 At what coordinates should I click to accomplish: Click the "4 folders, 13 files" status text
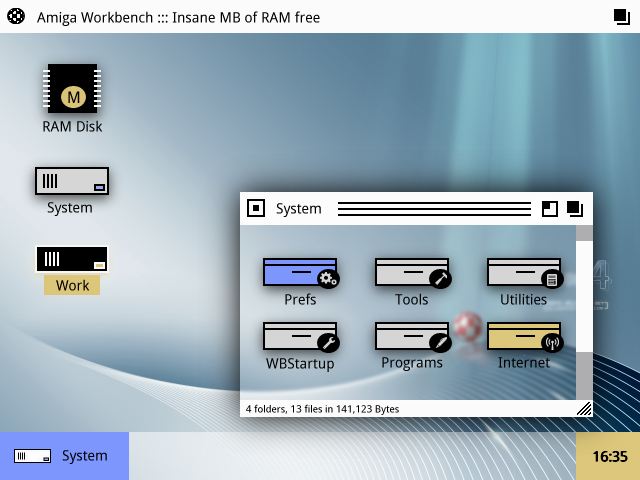coord(322,409)
